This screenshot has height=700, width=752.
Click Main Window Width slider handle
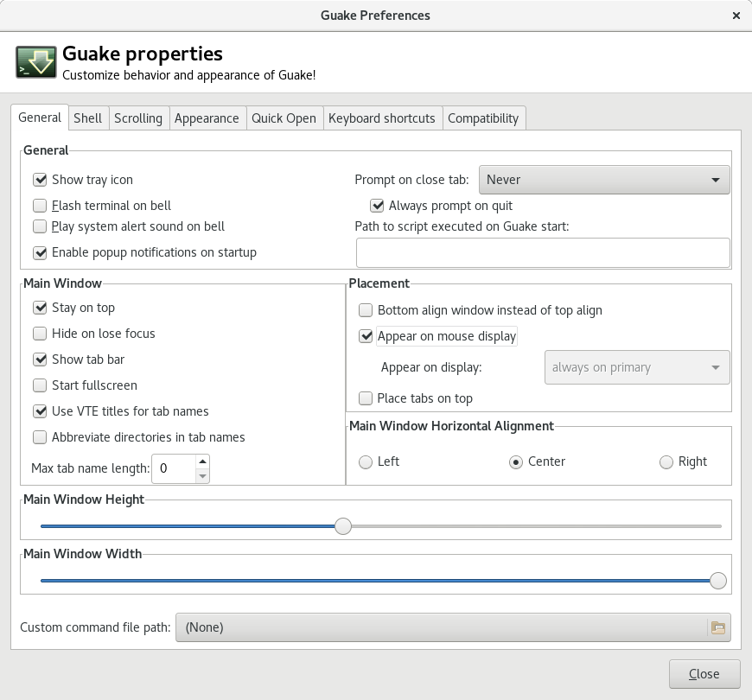tap(718, 581)
